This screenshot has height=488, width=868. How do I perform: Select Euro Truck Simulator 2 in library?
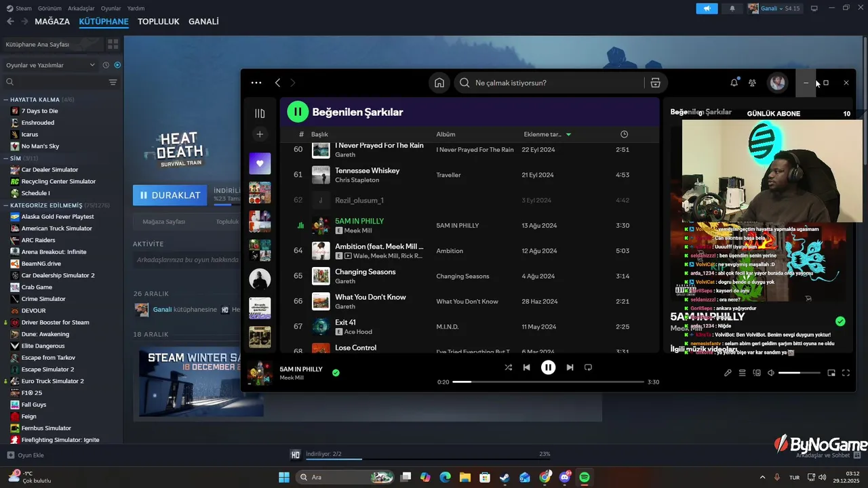(52, 381)
